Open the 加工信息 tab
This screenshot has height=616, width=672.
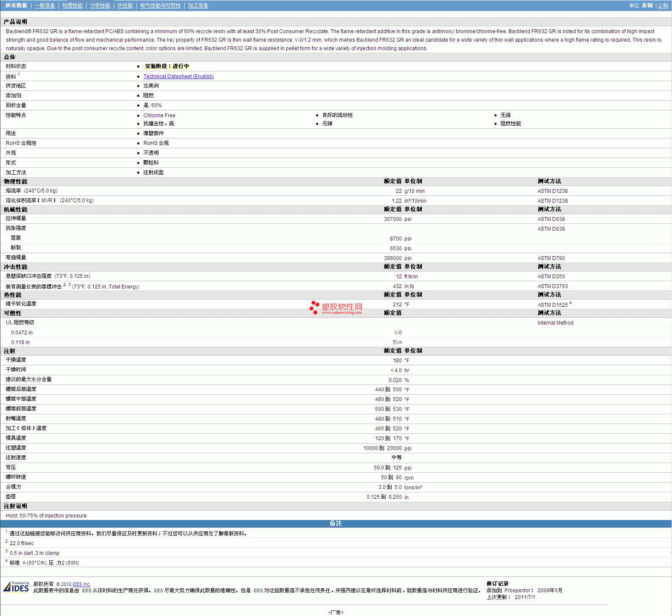pyautogui.click(x=198, y=6)
